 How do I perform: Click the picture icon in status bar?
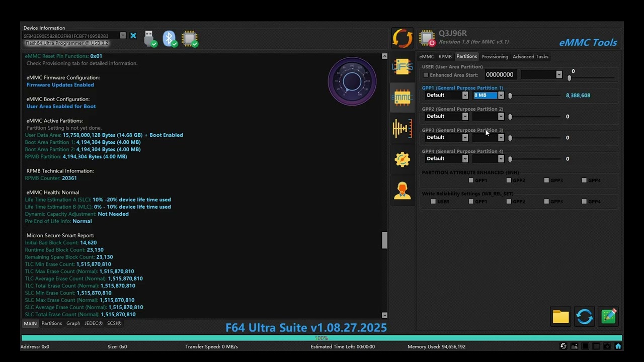coord(574,346)
